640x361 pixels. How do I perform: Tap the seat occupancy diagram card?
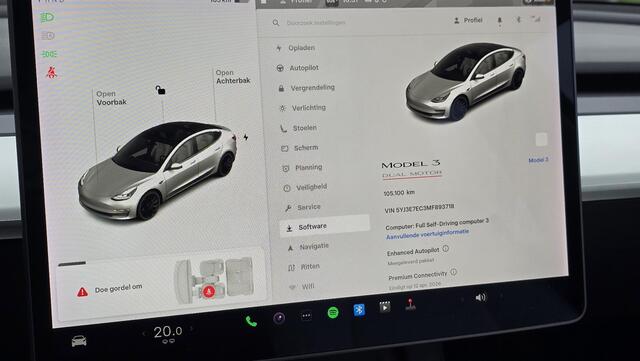(x=215, y=281)
